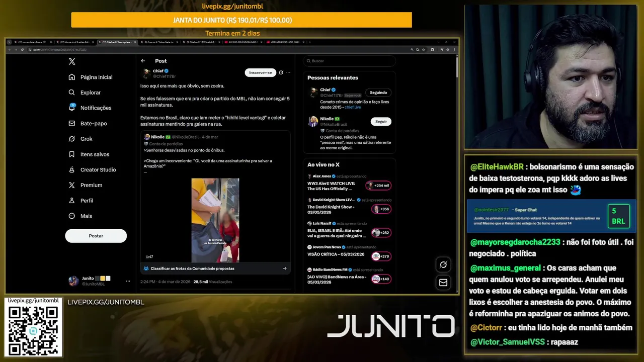Open Explorar search icon in sidebar
644x362 pixels.
click(x=72, y=93)
